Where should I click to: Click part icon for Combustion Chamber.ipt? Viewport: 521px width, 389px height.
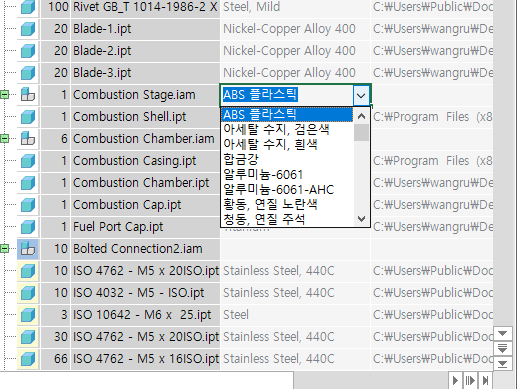tap(28, 183)
